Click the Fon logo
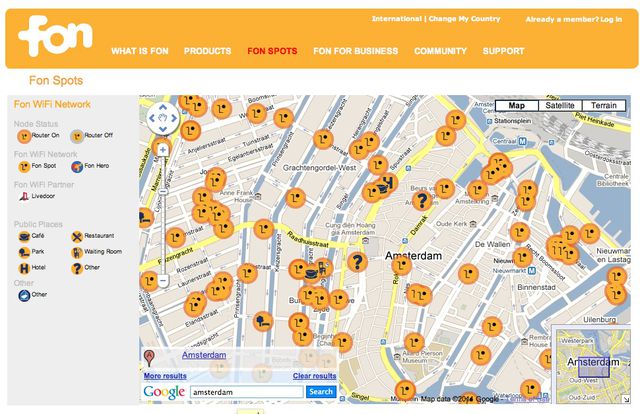 click(56, 35)
